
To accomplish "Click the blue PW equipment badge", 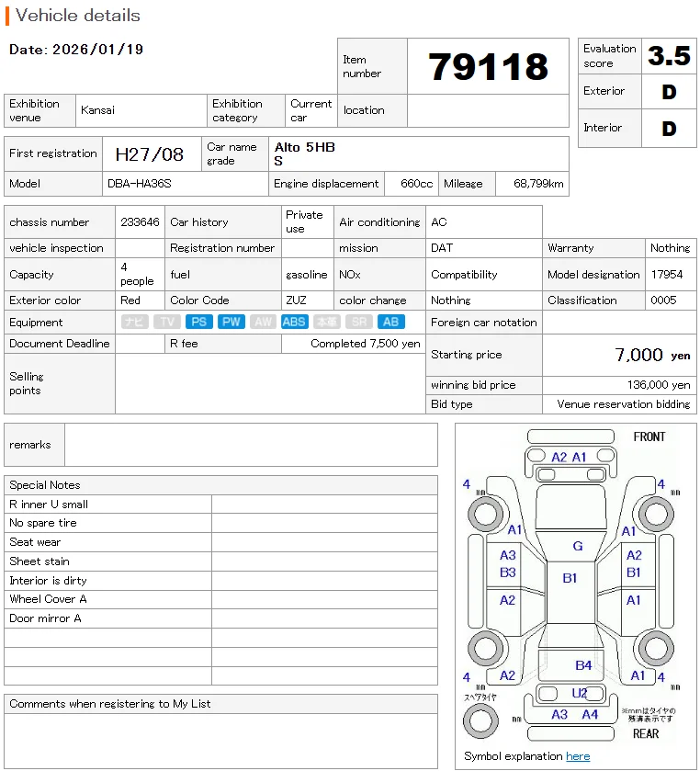I will coord(231,322).
